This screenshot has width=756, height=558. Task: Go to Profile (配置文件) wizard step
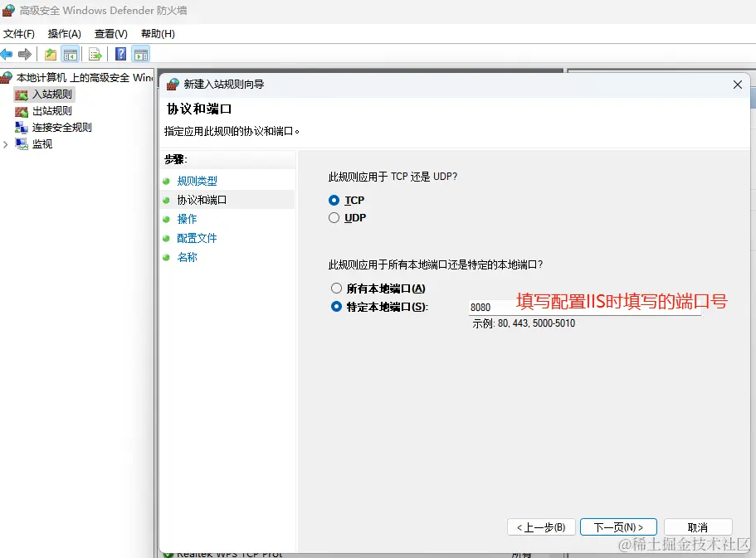coord(197,238)
